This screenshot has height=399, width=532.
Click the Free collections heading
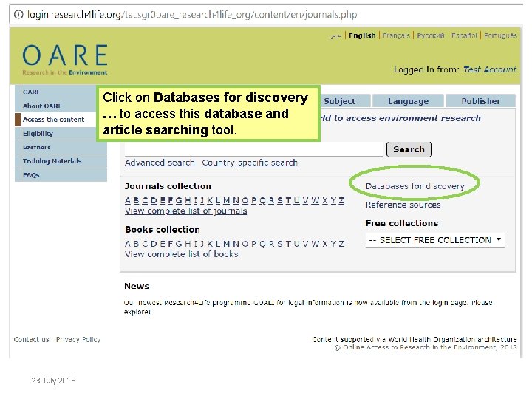tap(402, 223)
